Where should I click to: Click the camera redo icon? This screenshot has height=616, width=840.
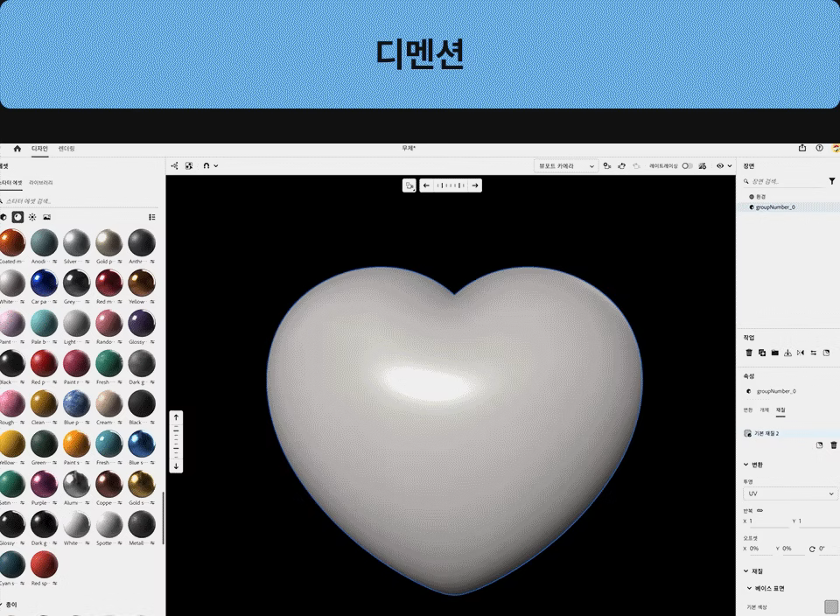636,166
